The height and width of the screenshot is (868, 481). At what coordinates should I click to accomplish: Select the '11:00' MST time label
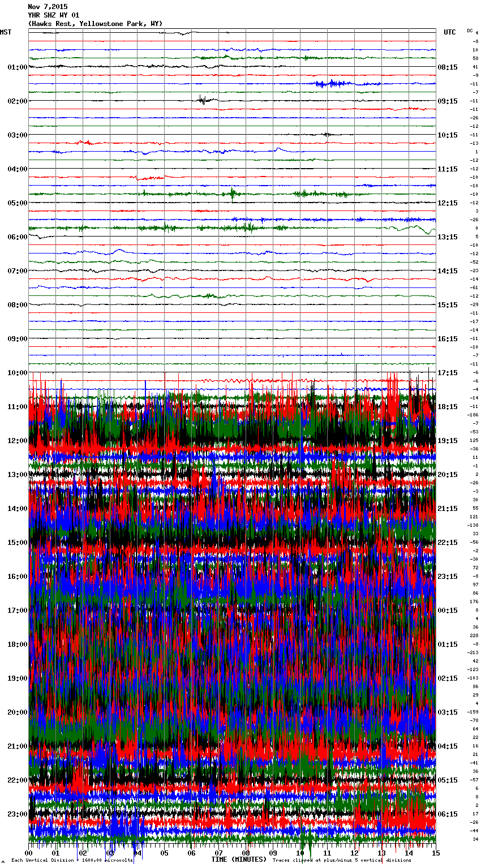18,407
